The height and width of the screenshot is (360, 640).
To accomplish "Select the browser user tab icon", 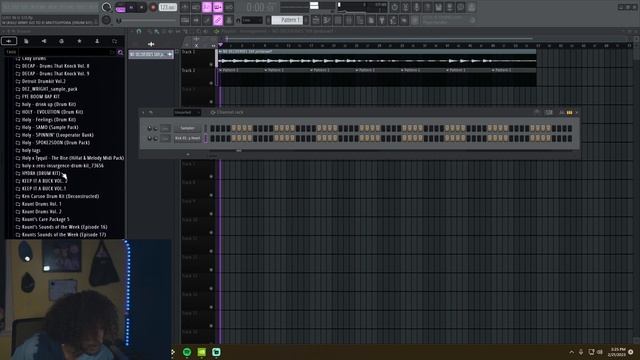I will click(x=97, y=41).
